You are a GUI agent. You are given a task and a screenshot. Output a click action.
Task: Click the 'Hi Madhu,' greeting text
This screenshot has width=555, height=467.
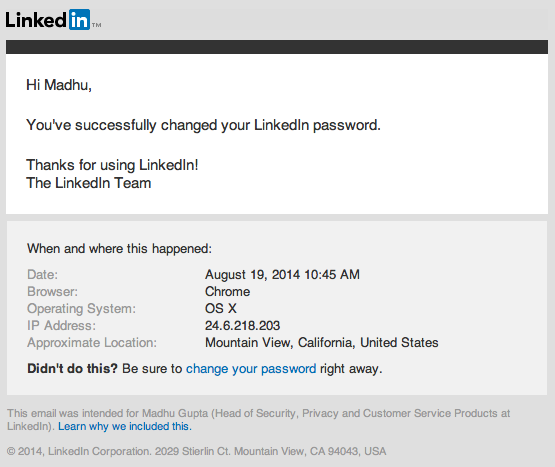tap(59, 85)
